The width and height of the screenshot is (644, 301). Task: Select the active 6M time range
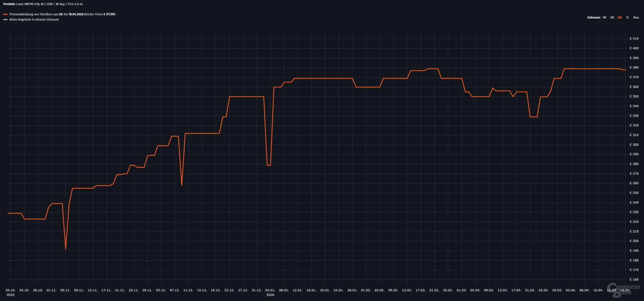coord(620,17)
